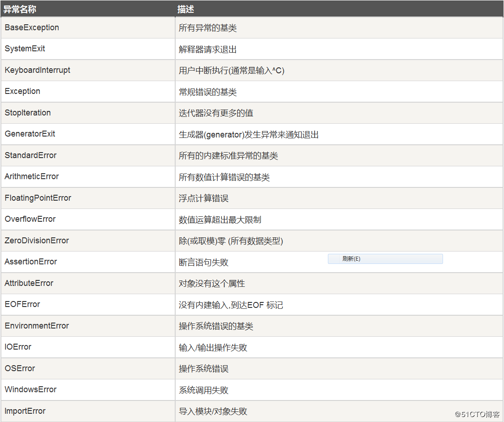The image size is (504, 422).
Task: Click the GeneratorExit name
Action: [30, 134]
